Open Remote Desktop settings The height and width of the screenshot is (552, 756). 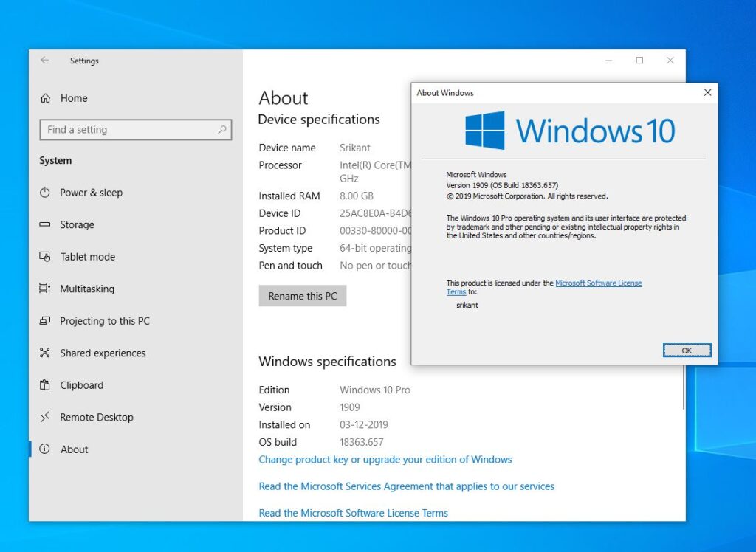[97, 417]
